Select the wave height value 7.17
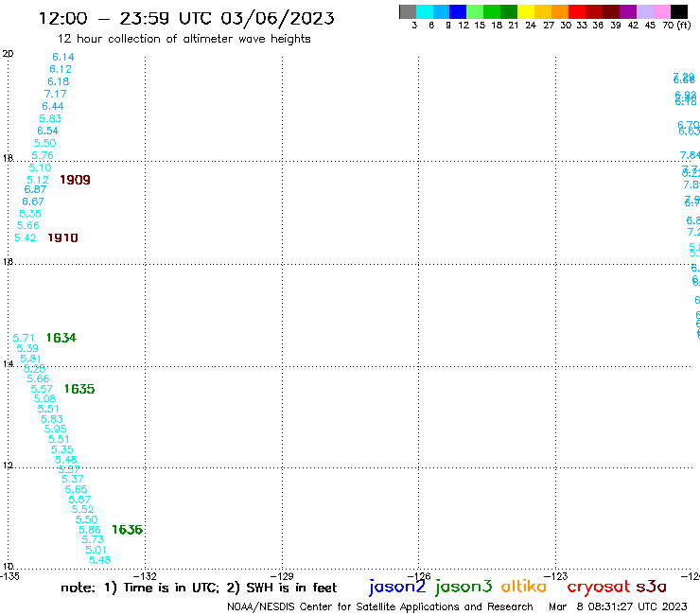 click(x=56, y=95)
